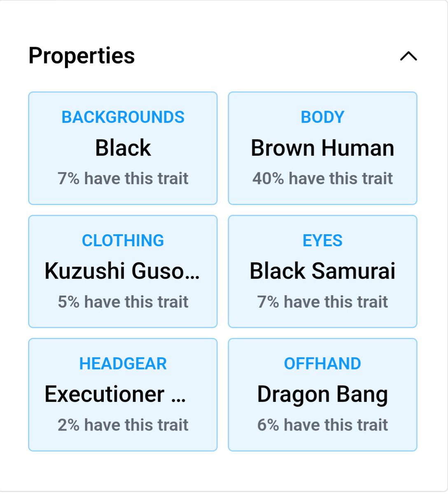
Task: Click the OFFHAND category label
Action: (x=322, y=364)
